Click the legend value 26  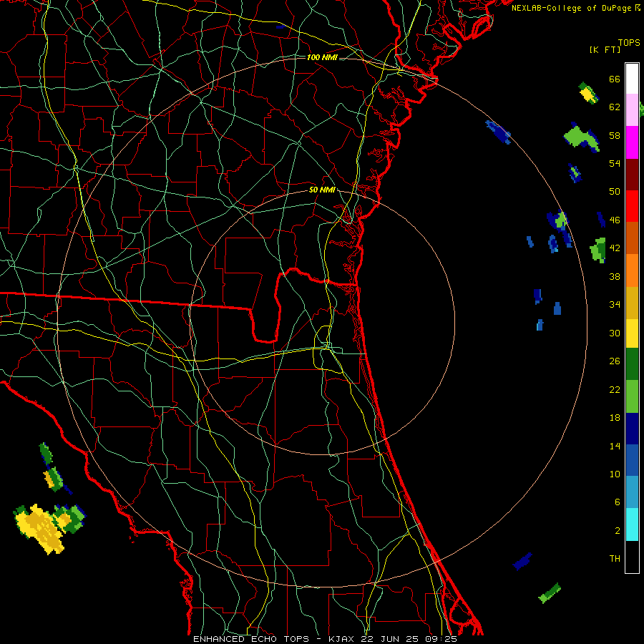pos(615,361)
